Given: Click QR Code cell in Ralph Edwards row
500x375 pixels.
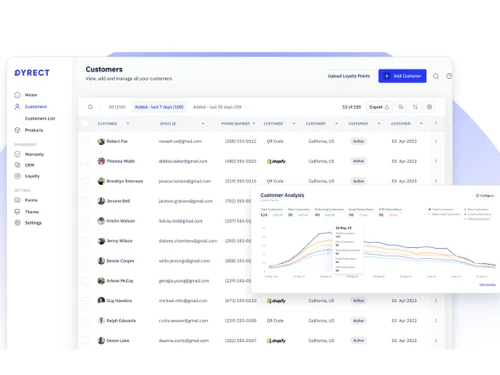Looking at the screenshot, I should click(x=275, y=321).
